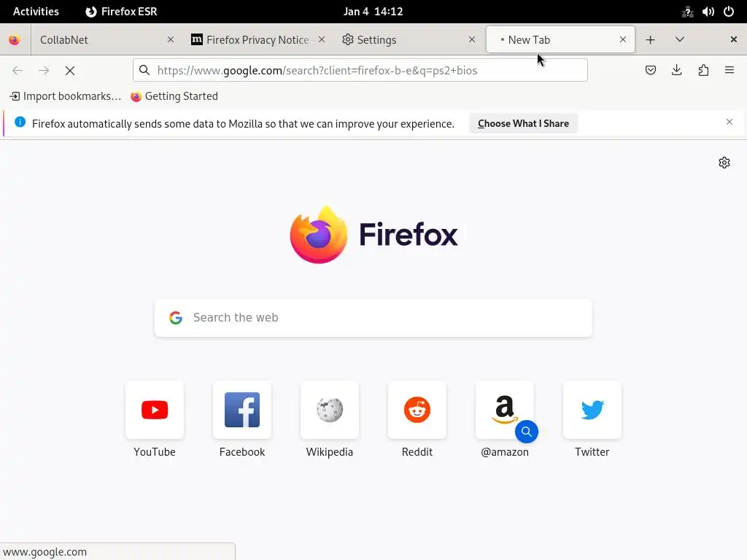This screenshot has height=560, width=747.
Task: Open Getting Started bookmark
Action: (x=174, y=96)
